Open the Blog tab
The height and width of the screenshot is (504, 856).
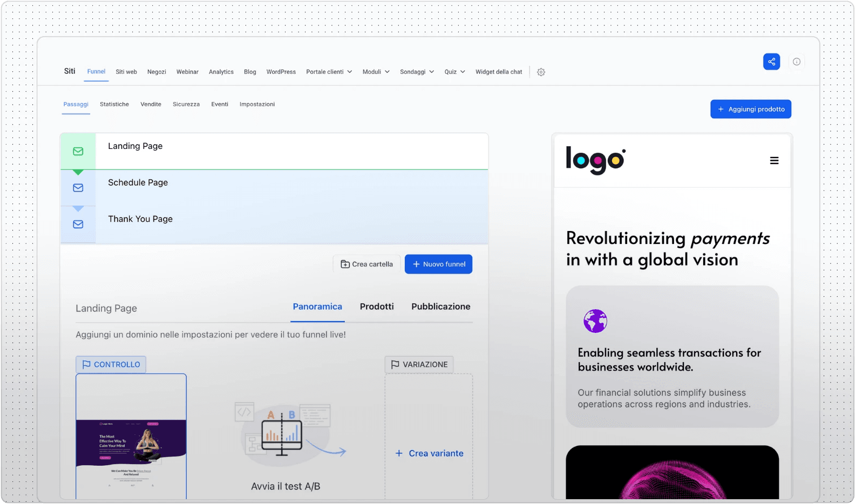(250, 72)
